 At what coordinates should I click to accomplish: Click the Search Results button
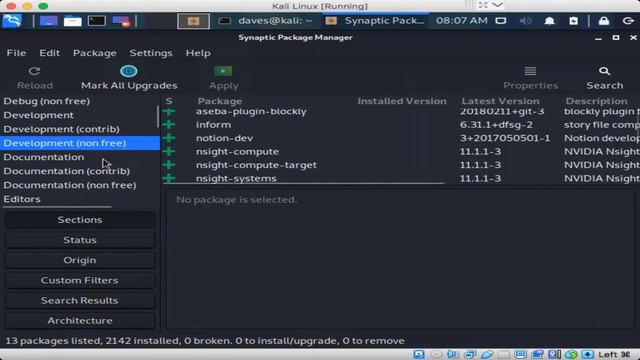coord(80,300)
